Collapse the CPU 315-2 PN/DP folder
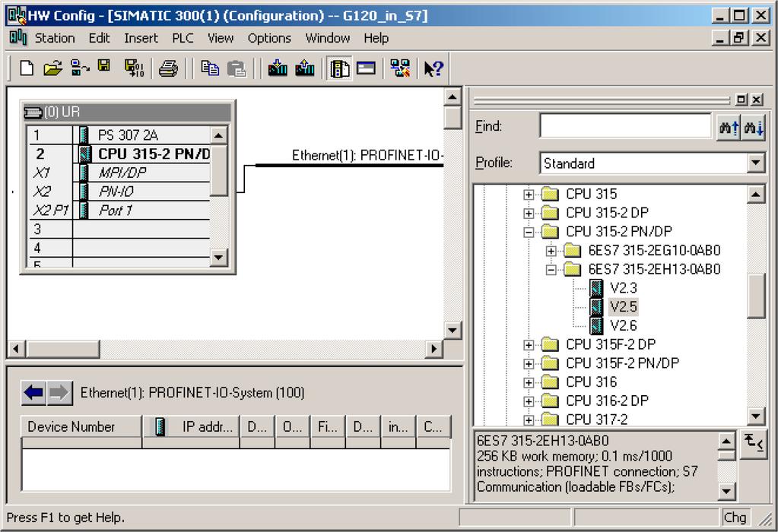The image size is (778, 532). point(529,232)
